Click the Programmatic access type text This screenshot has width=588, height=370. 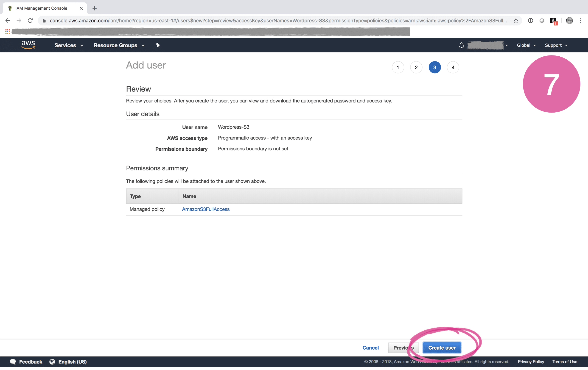coord(265,138)
